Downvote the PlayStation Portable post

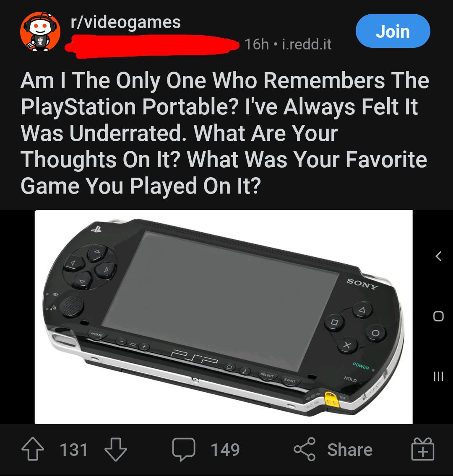(x=115, y=449)
